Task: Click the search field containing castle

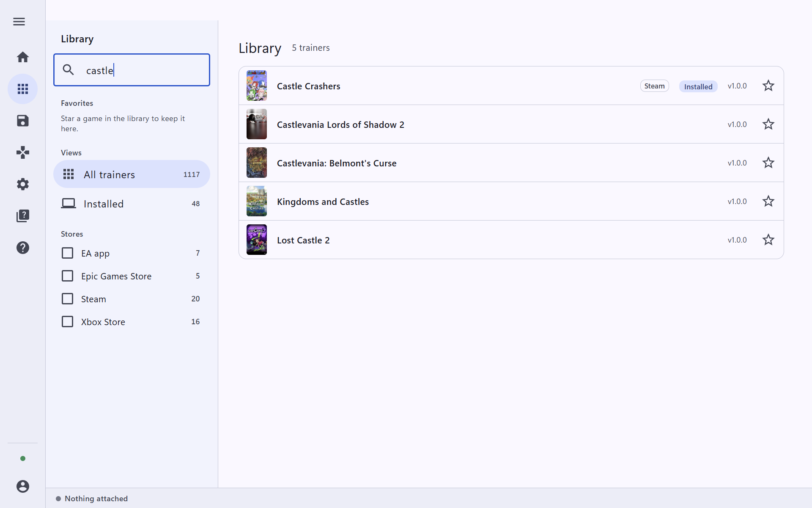Action: [132, 70]
